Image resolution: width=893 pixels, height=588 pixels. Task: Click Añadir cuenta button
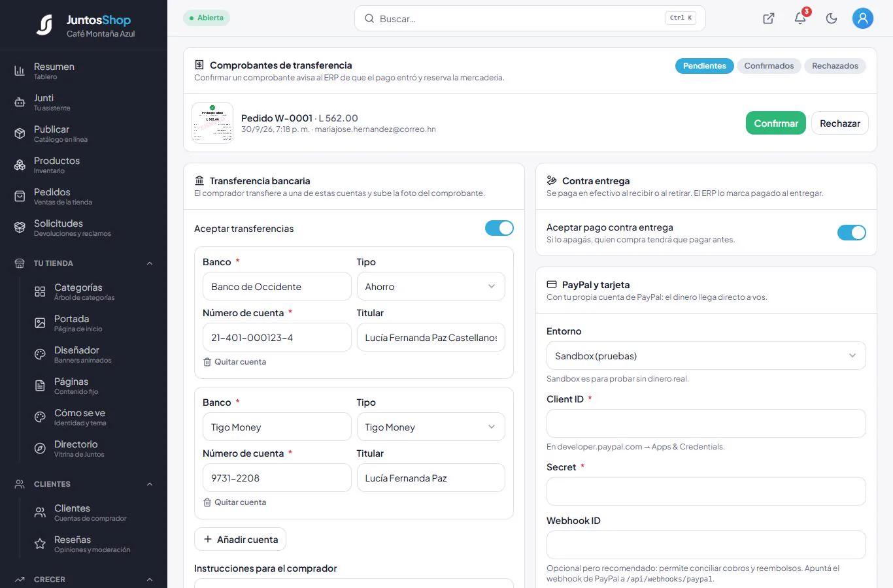pos(241,539)
